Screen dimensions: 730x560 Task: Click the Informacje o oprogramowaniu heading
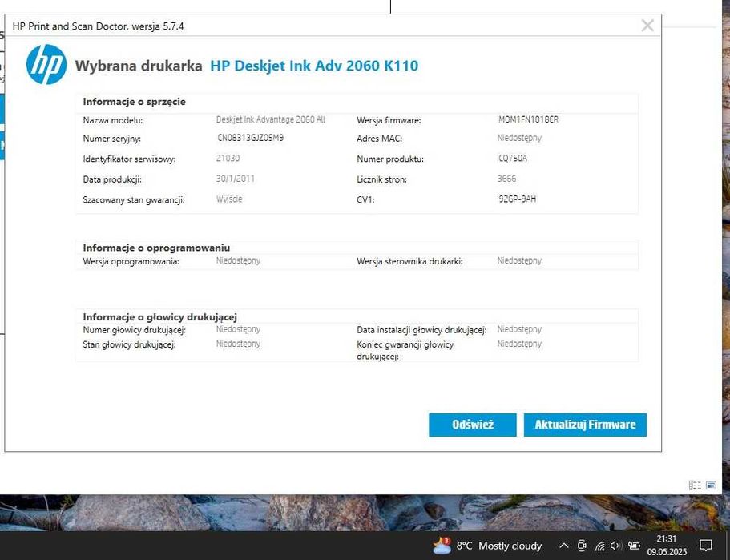[x=156, y=248]
